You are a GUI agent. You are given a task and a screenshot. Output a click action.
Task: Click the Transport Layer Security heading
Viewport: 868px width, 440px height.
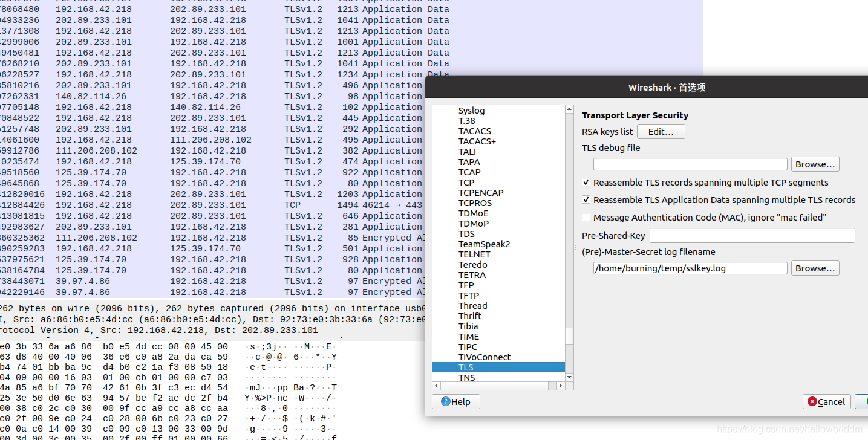(x=635, y=115)
